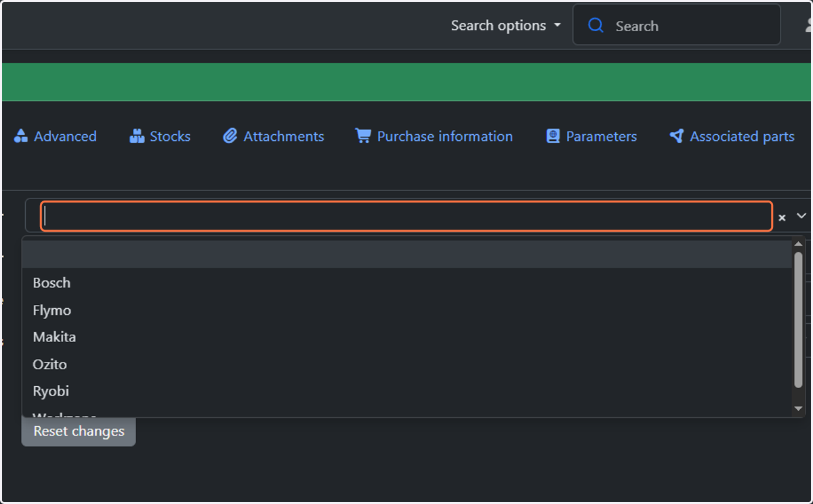Switch to the Parameters tab
The height and width of the screenshot is (504, 813).
click(x=591, y=136)
